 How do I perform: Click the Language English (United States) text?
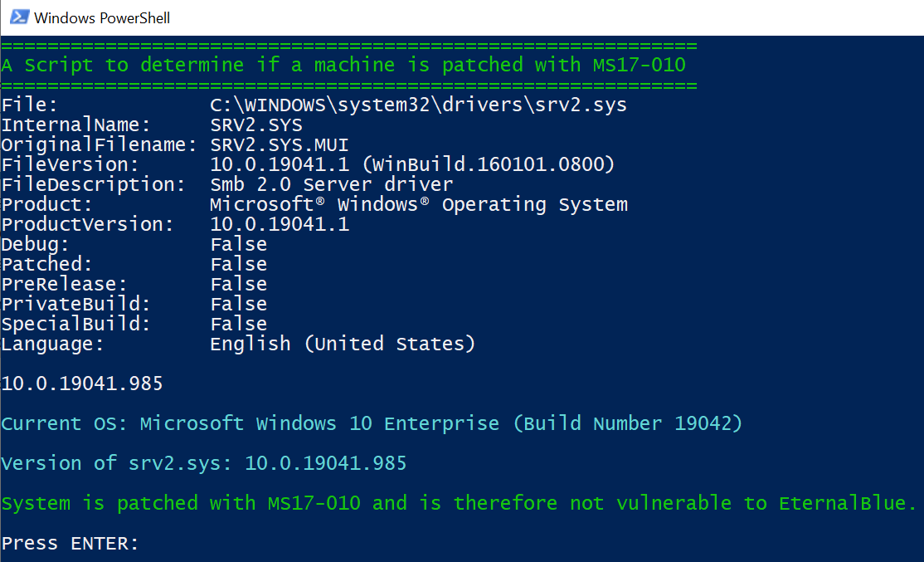(343, 344)
